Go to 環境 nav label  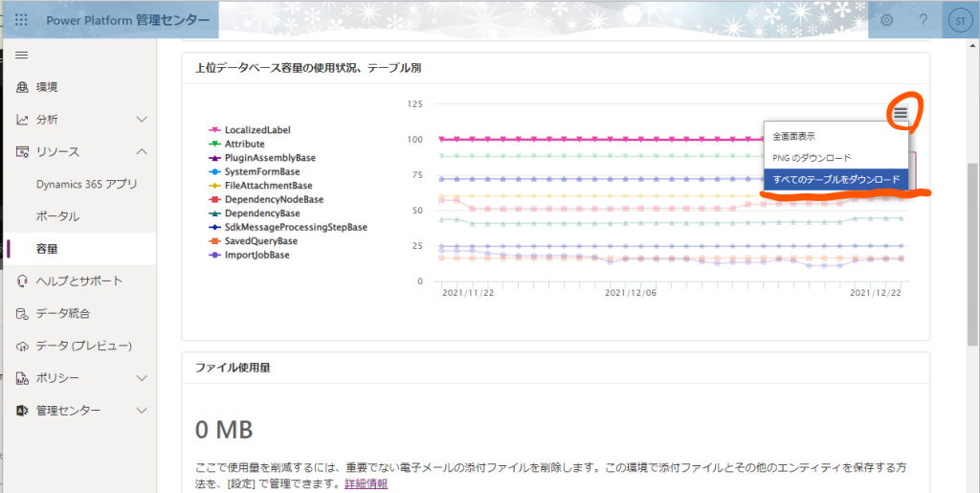(47, 87)
